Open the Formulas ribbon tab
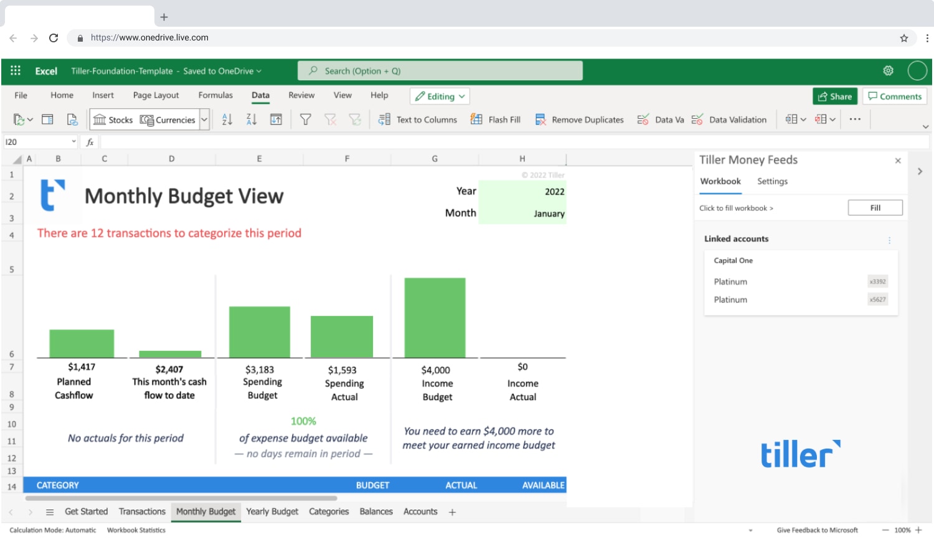Viewport: 934px width, 560px height. pyautogui.click(x=215, y=95)
